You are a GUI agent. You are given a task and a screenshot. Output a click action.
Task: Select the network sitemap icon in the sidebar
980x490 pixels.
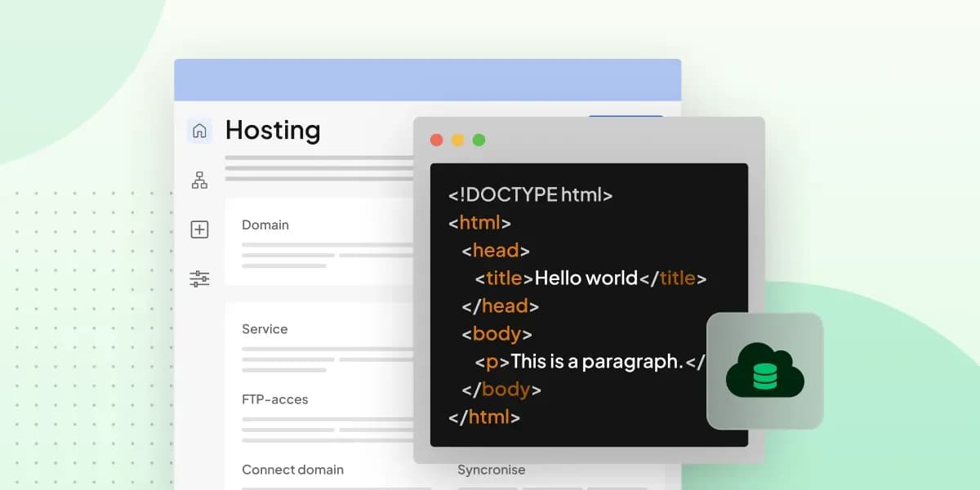(199, 180)
